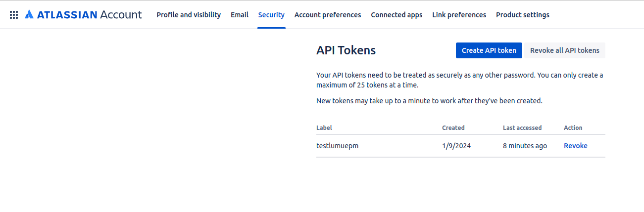Click the Created column header
Image resolution: width=644 pixels, height=212 pixels.
[x=453, y=127]
